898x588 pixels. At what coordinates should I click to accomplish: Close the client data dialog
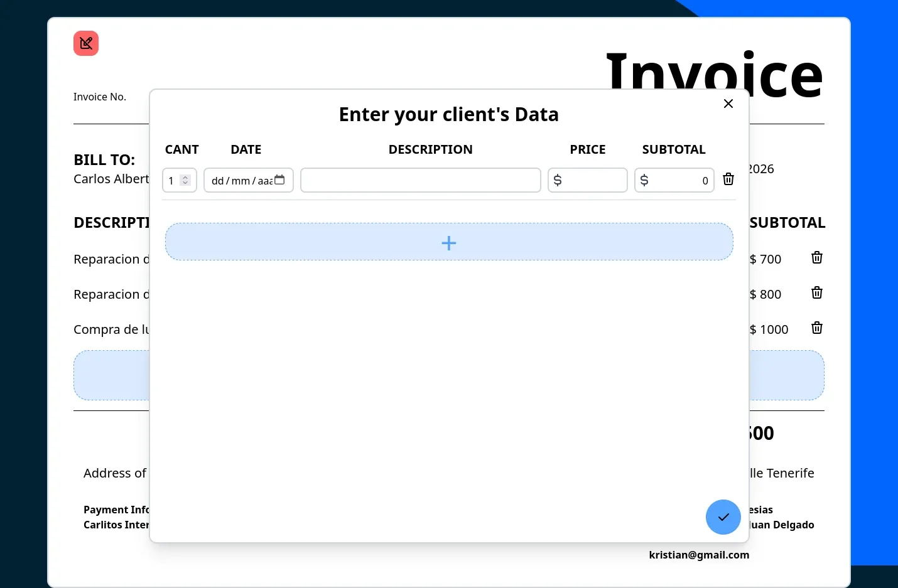(x=728, y=104)
